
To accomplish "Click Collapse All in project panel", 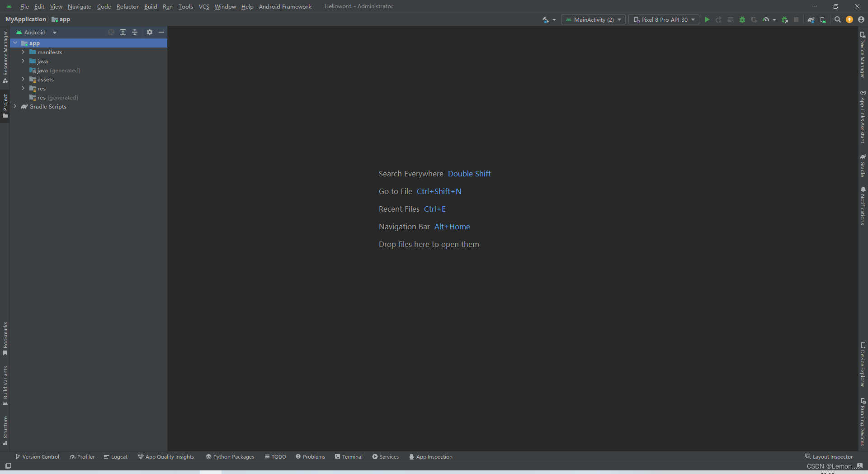I will tap(135, 32).
